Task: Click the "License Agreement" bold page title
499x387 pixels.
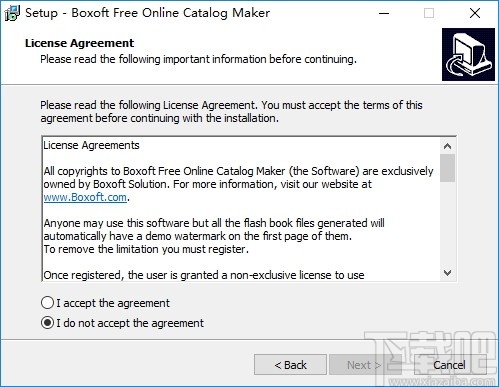Action: point(79,43)
